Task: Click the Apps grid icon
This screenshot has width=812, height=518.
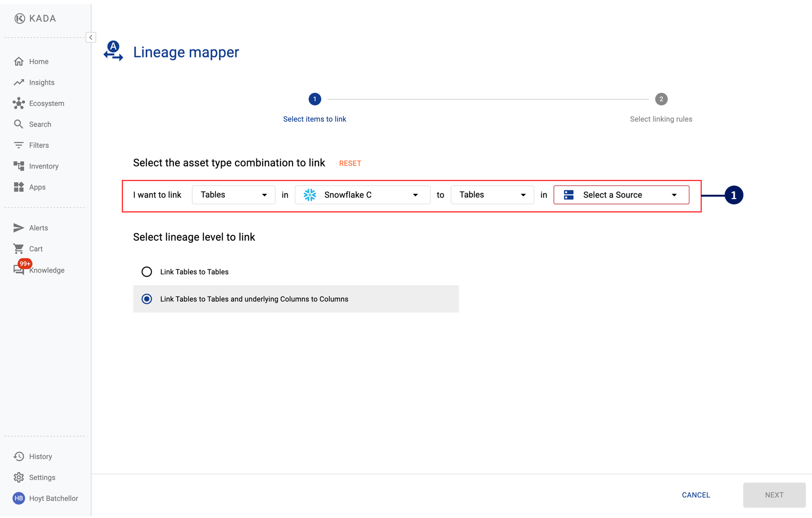Action: tap(19, 187)
